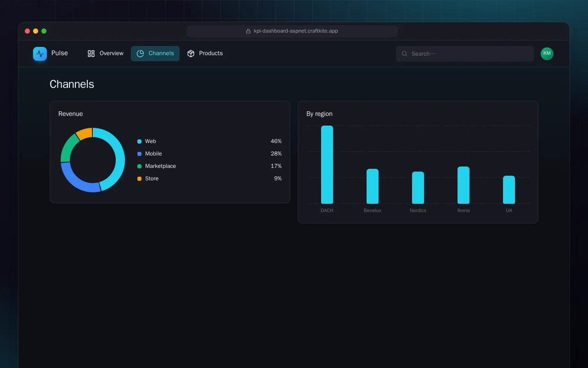The height and width of the screenshot is (368, 588).
Task: Click the orange Store legend swatch
Action: click(x=139, y=178)
